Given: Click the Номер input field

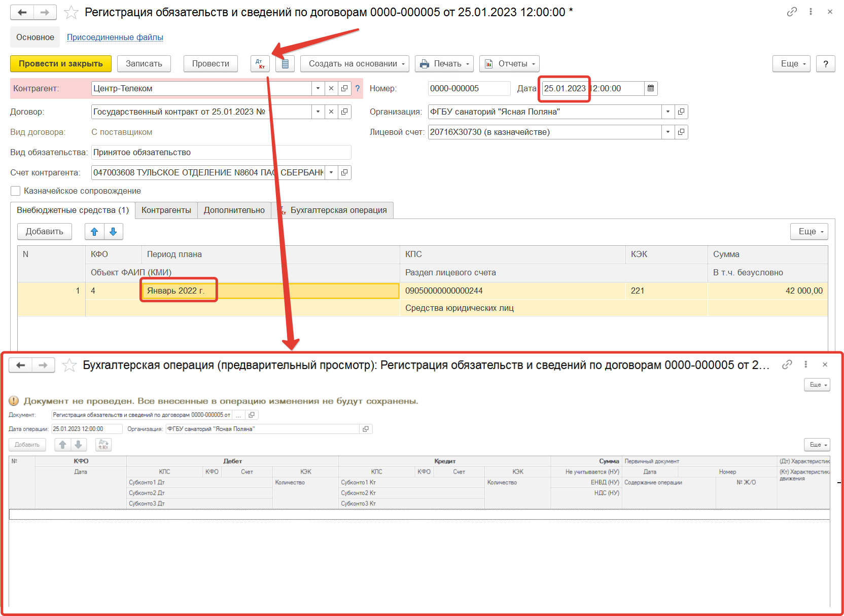Looking at the screenshot, I should tap(469, 88).
